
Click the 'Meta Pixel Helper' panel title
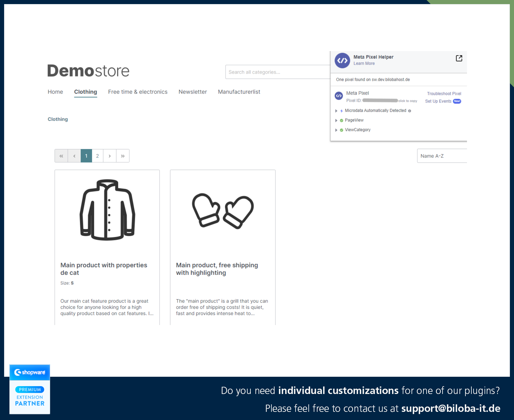click(x=373, y=57)
